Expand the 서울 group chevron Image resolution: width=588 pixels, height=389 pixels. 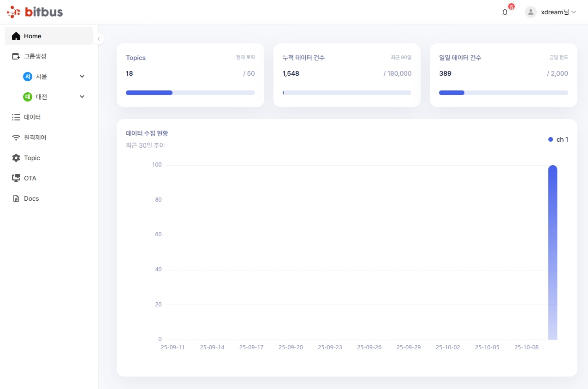82,77
